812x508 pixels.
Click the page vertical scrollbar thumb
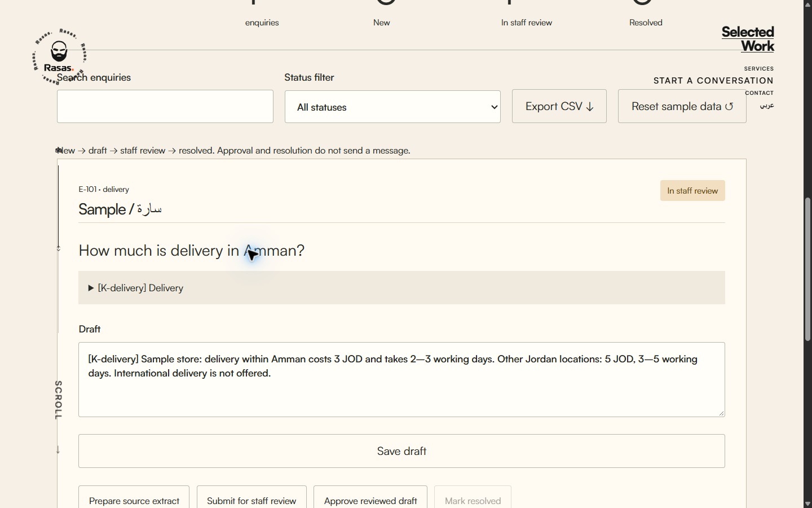(807, 269)
